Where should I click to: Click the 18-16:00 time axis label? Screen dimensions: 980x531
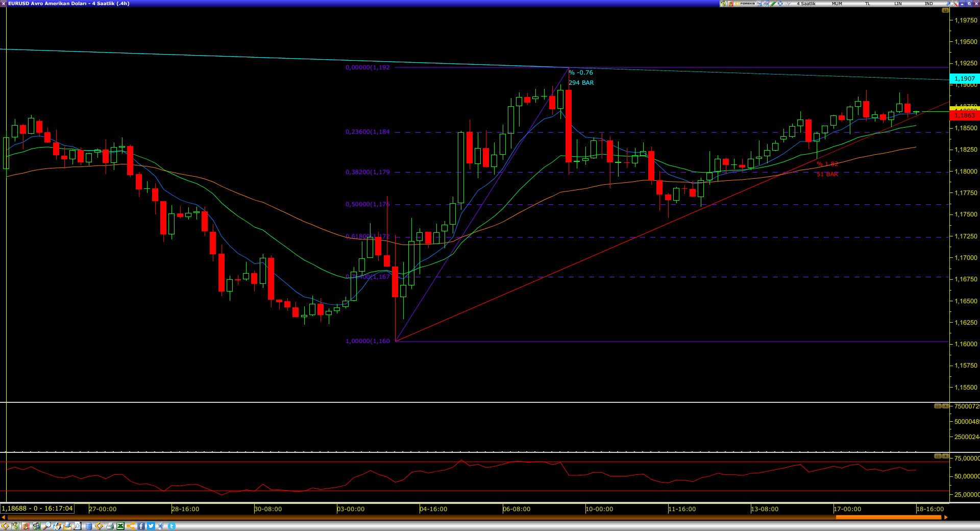(x=930, y=509)
